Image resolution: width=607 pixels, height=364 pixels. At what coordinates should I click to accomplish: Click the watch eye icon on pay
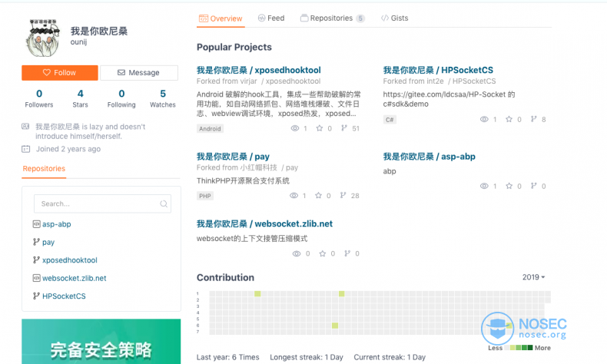coord(294,196)
